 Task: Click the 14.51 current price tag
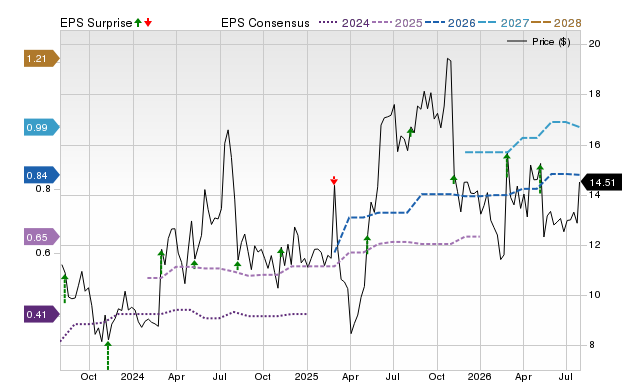coord(601,182)
